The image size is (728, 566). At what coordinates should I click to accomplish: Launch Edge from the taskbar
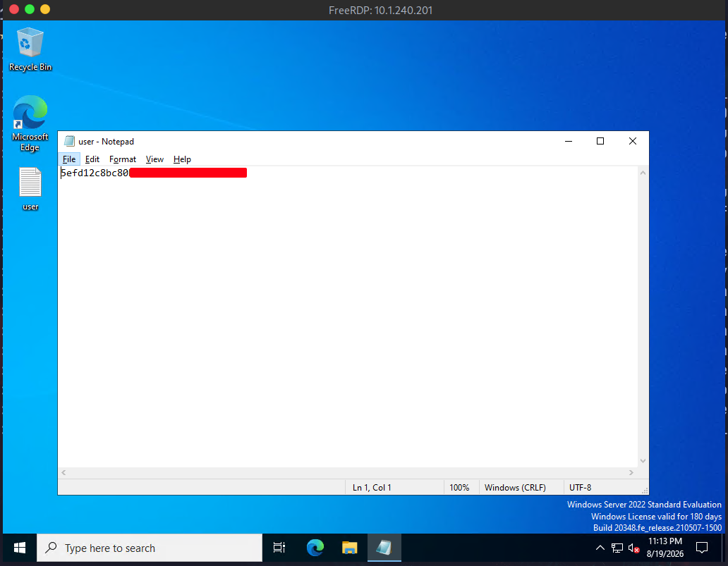(315, 548)
